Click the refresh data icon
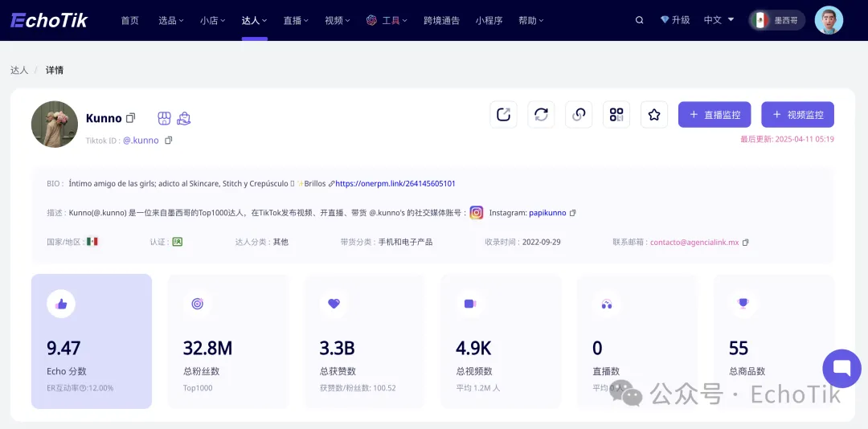 541,115
